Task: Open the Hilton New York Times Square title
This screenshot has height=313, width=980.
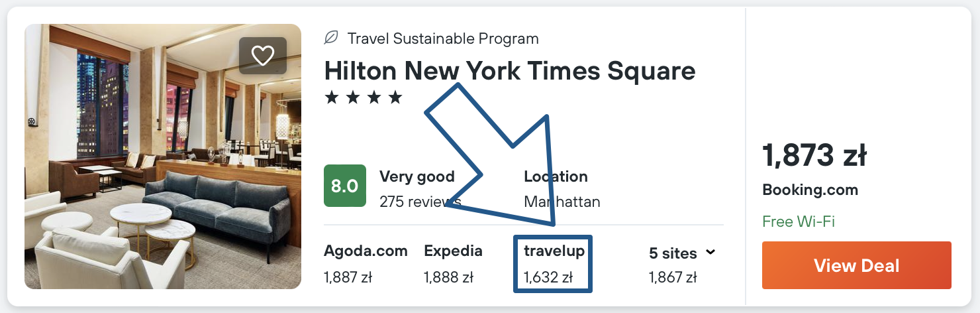Action: (x=510, y=70)
